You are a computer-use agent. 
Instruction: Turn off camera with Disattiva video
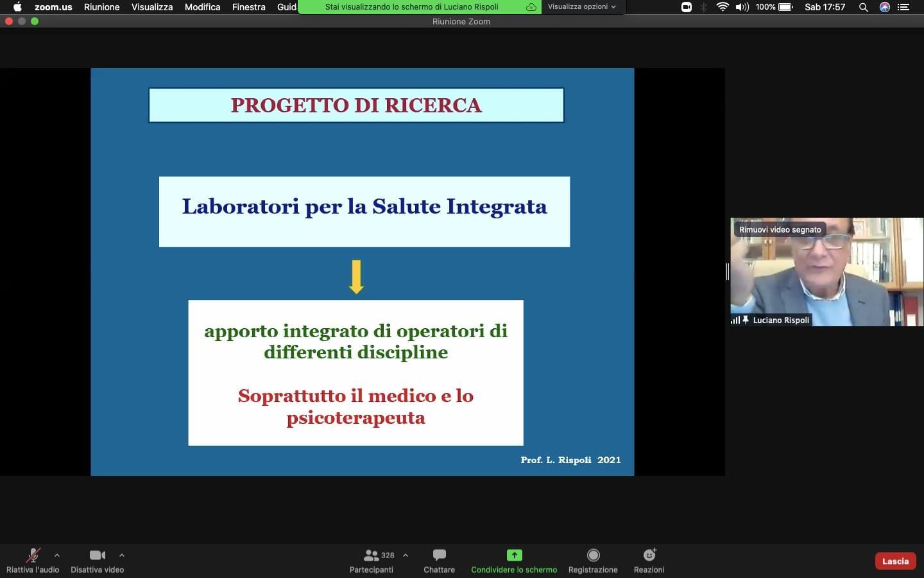(98, 561)
